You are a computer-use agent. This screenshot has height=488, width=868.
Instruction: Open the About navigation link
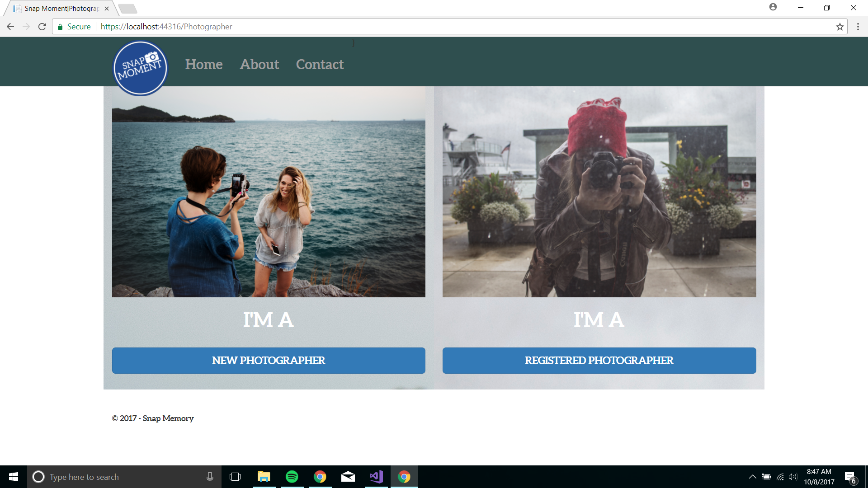[x=259, y=65]
